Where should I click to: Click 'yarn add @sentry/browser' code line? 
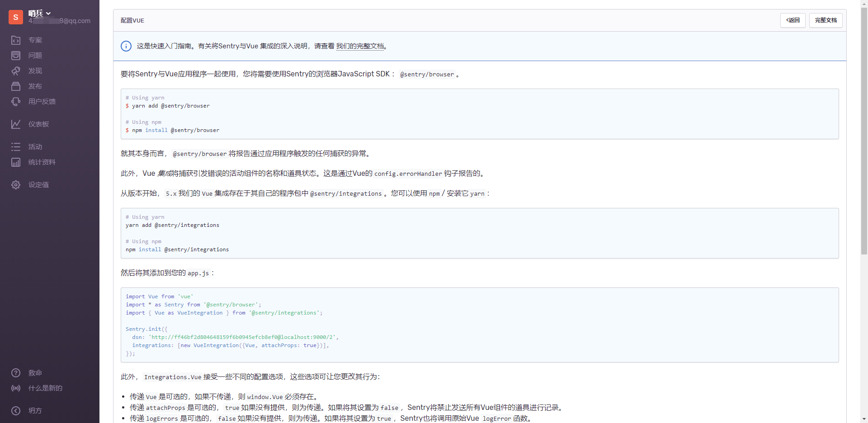[168, 106]
